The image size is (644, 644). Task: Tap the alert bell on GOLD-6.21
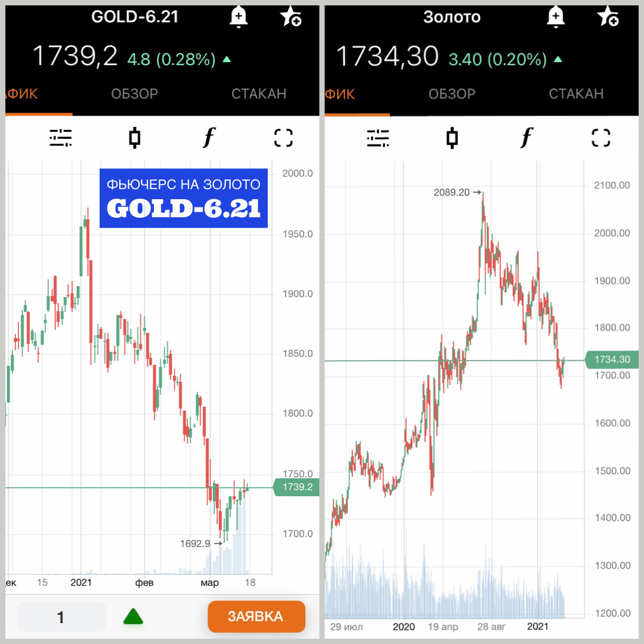239,17
